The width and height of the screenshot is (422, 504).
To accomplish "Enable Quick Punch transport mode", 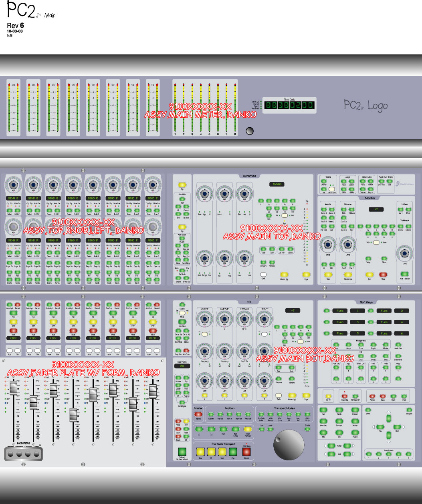I will [x=307, y=414].
